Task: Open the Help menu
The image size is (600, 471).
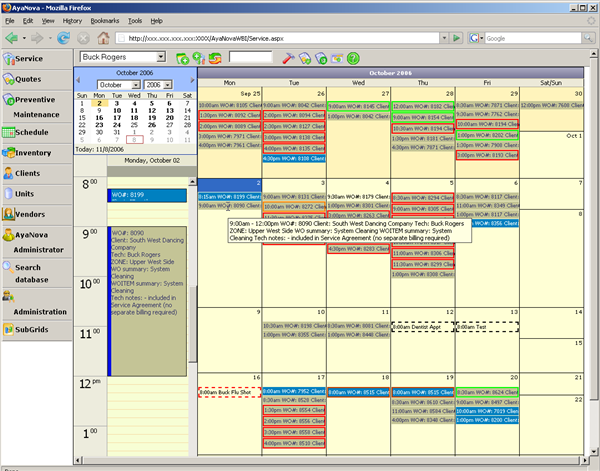Action: tap(157, 21)
